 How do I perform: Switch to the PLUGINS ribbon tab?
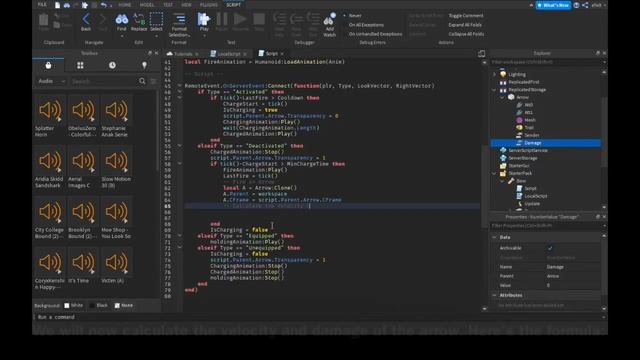click(x=209, y=5)
